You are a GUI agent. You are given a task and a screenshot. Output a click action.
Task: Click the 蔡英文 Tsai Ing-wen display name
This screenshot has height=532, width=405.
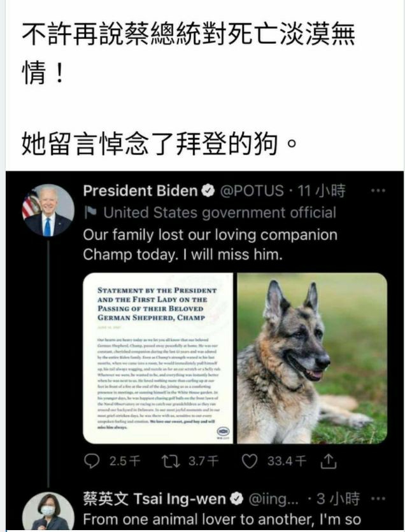tap(155, 499)
